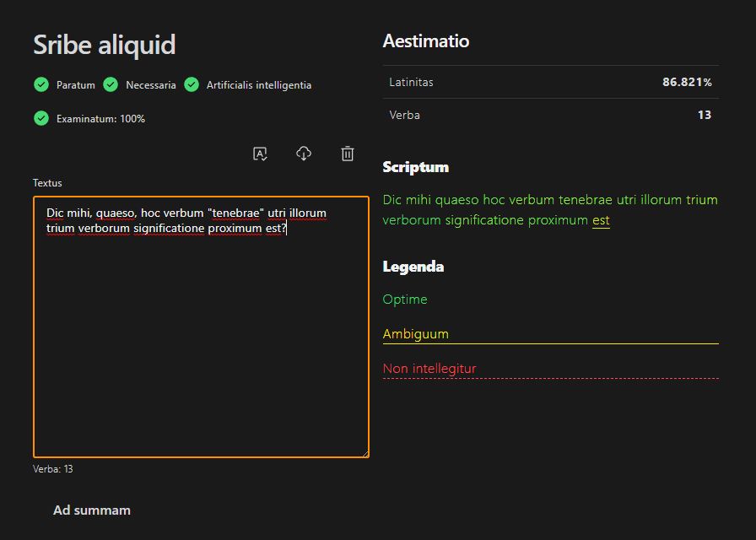The image size is (756, 540).
Task: Click the Non intellegitur legend entry
Action: [430, 369]
